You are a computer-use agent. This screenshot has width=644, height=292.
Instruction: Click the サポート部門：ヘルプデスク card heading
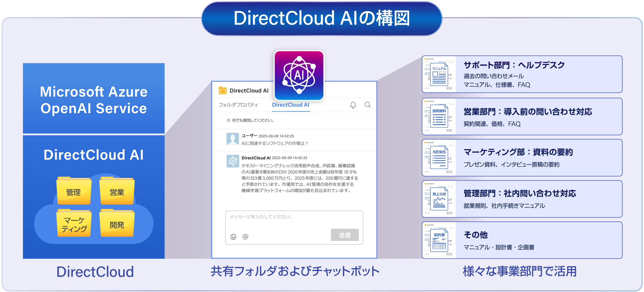514,65
